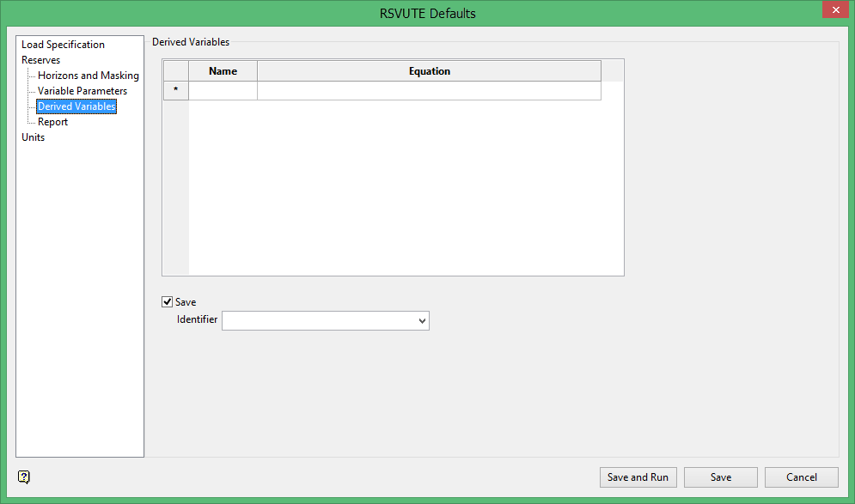The height and width of the screenshot is (504, 855).
Task: Click the Save button at bottom
Action: [x=721, y=477]
